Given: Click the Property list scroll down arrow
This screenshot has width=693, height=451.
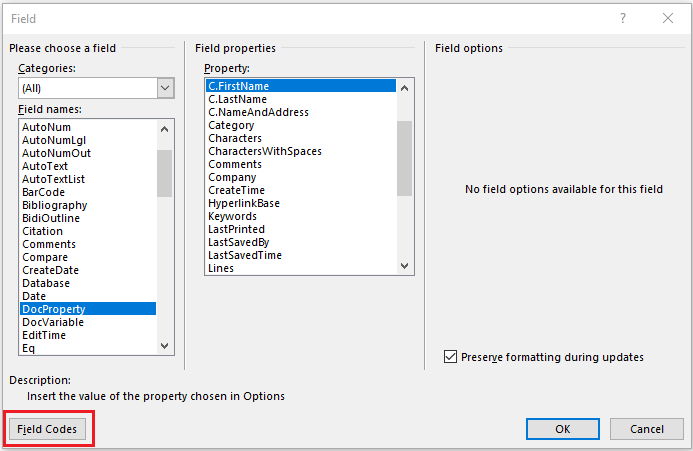Looking at the screenshot, I should [x=404, y=266].
